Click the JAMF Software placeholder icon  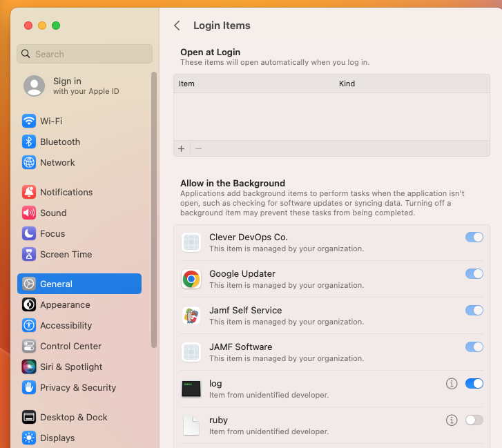tap(191, 352)
